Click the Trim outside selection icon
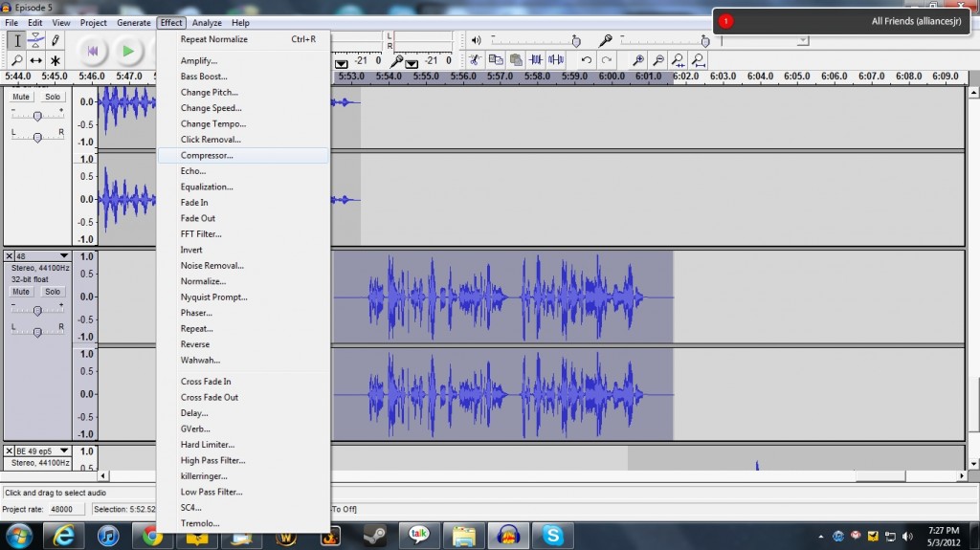Image resolution: width=980 pixels, height=550 pixels. point(536,60)
